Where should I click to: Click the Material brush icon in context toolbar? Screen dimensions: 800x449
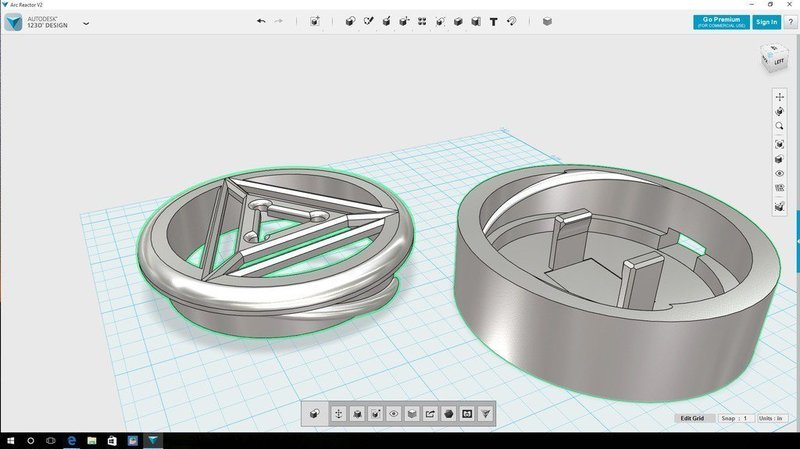(x=376, y=414)
